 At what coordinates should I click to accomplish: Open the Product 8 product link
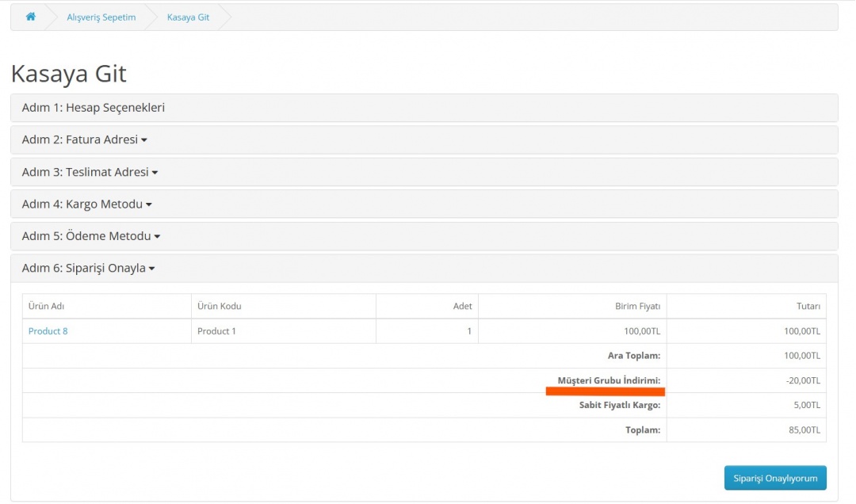pyautogui.click(x=48, y=331)
